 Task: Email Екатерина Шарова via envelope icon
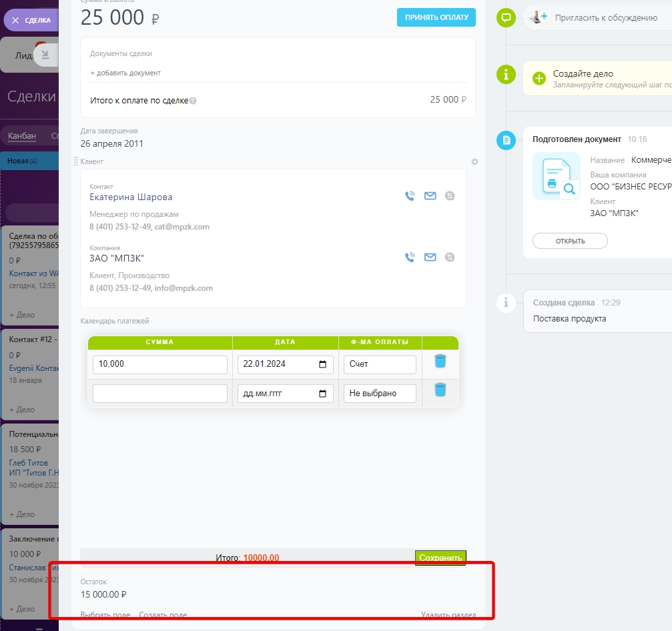[430, 195]
